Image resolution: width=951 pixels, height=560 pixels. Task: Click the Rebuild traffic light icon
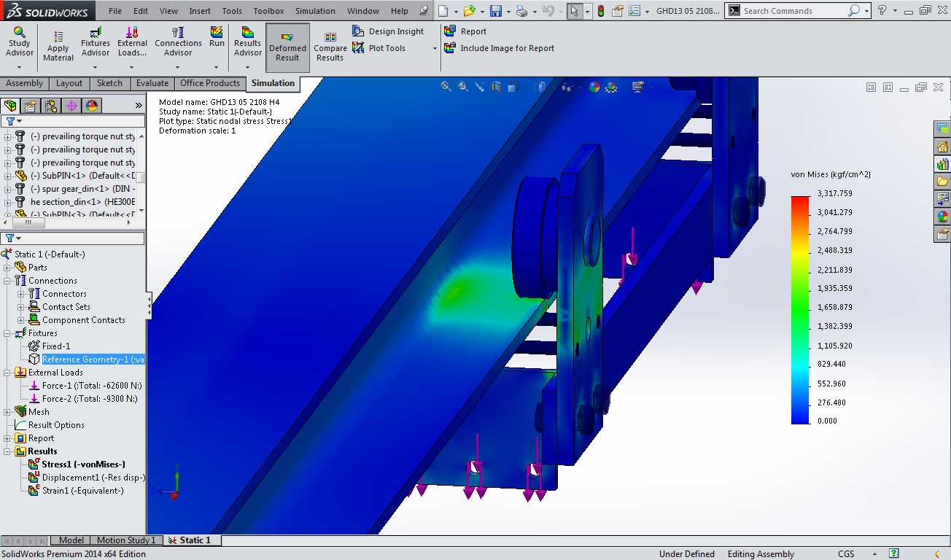tap(600, 11)
